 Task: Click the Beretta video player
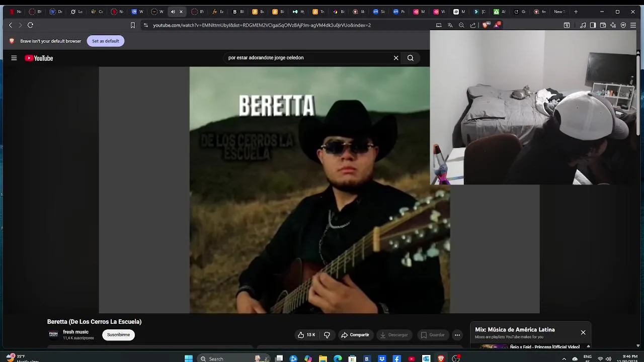click(319, 190)
